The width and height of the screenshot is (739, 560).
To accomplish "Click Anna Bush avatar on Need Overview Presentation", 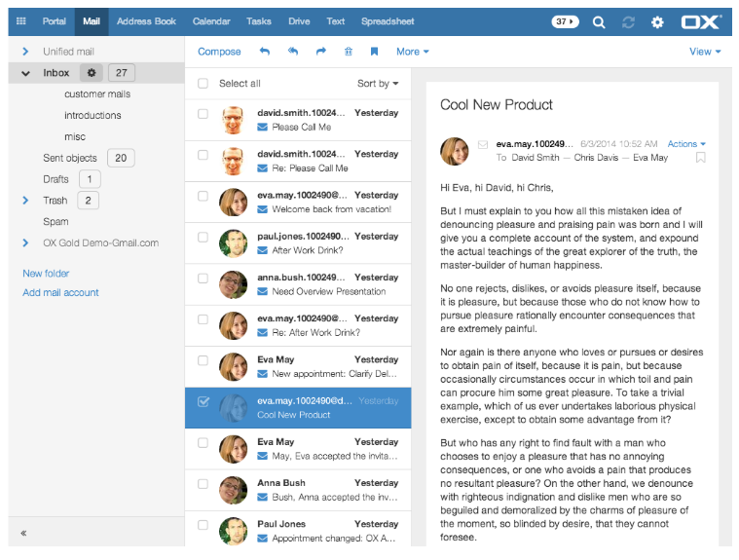I will coord(234,284).
